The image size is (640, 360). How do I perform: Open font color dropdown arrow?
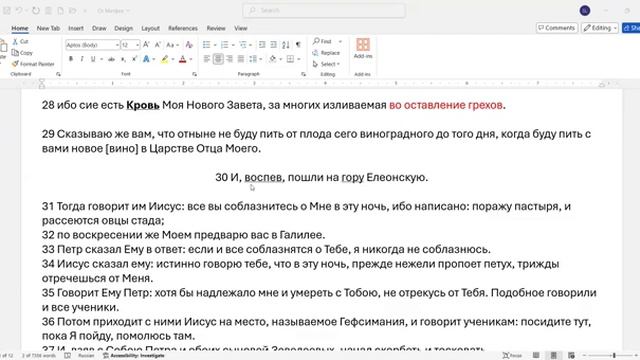[191, 59]
